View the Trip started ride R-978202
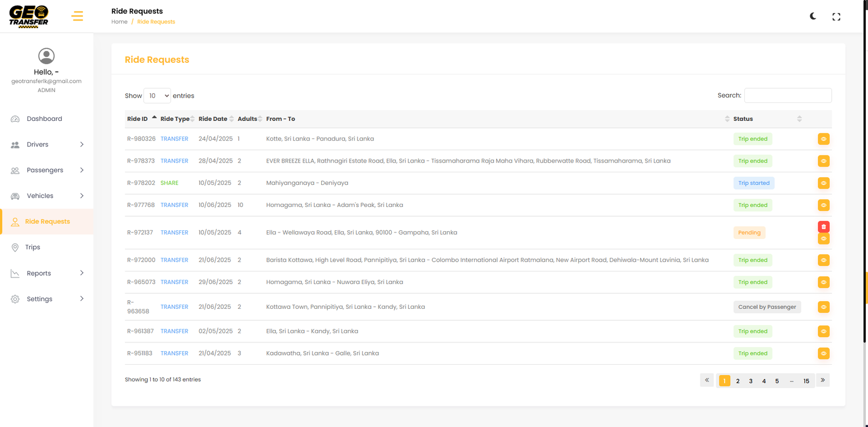The width and height of the screenshot is (868, 427). tap(824, 183)
